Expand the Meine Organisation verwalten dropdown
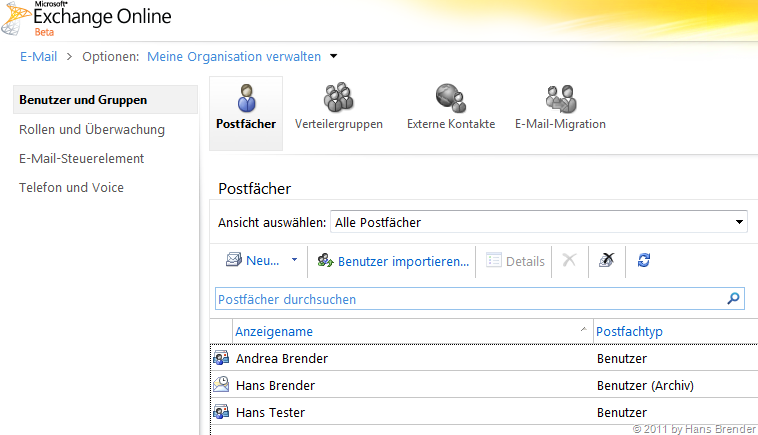The image size is (758, 435). 334,57
